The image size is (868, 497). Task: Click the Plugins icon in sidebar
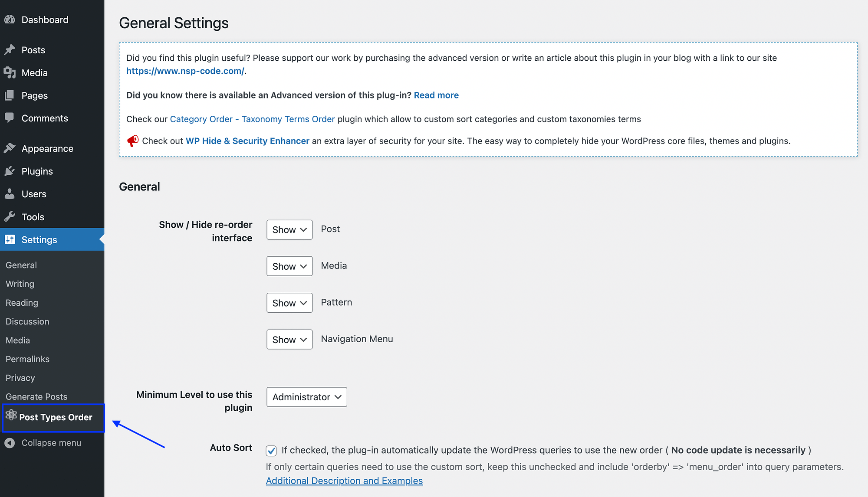coord(10,170)
